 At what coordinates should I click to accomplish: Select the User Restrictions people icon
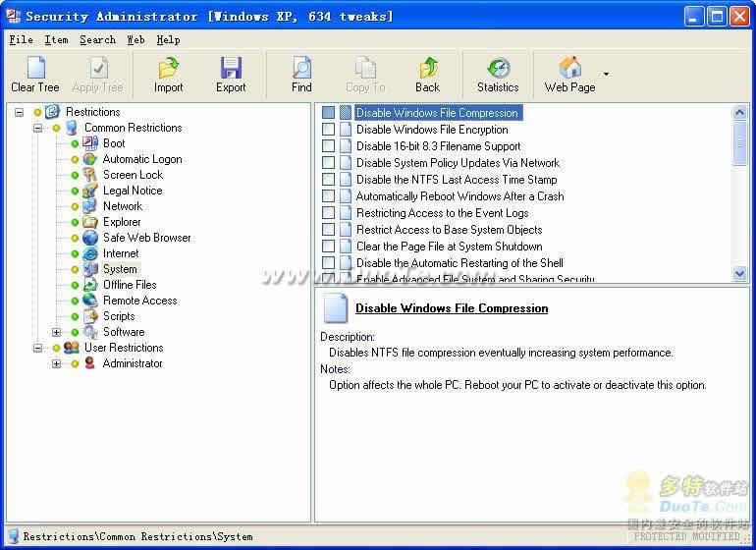click(72, 348)
